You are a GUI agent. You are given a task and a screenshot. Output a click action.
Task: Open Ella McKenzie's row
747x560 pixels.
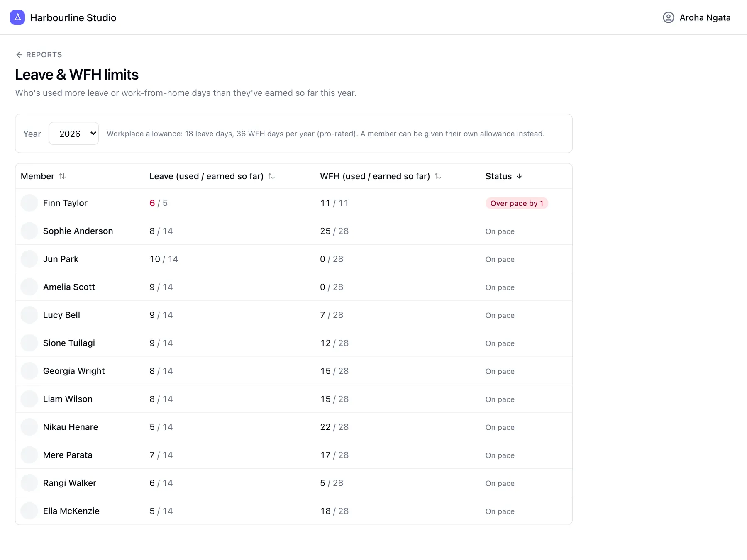[294, 511]
